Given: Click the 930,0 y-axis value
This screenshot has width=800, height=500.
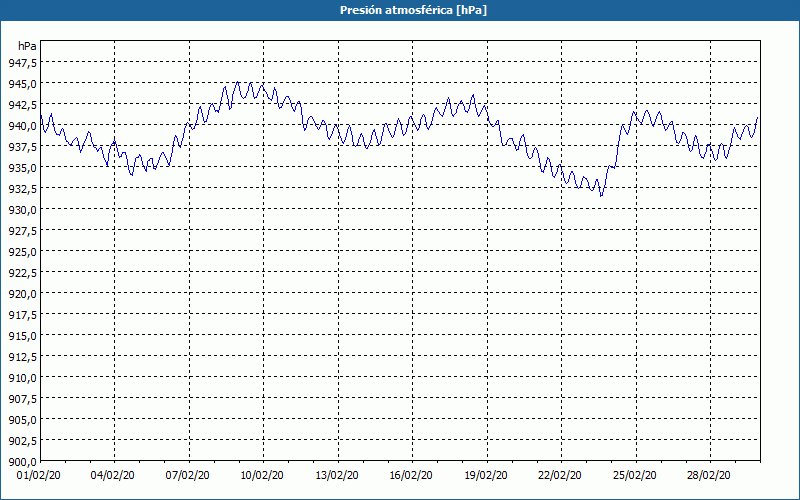Looking at the screenshot, I should point(22,210).
